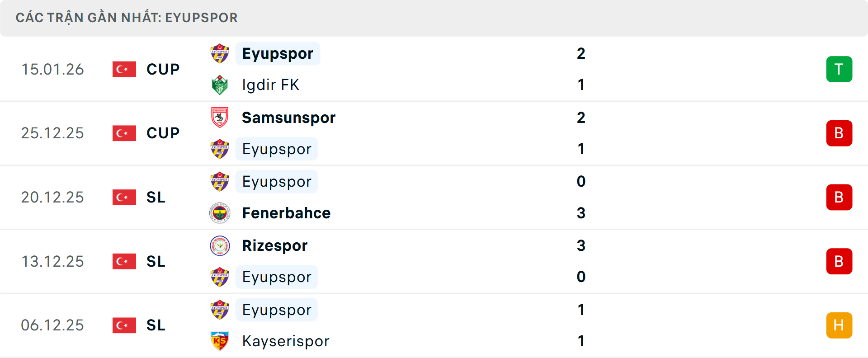868x358 pixels.
Task: Click the Turkish flag beside SL on 20.12.25
Action: (124, 197)
